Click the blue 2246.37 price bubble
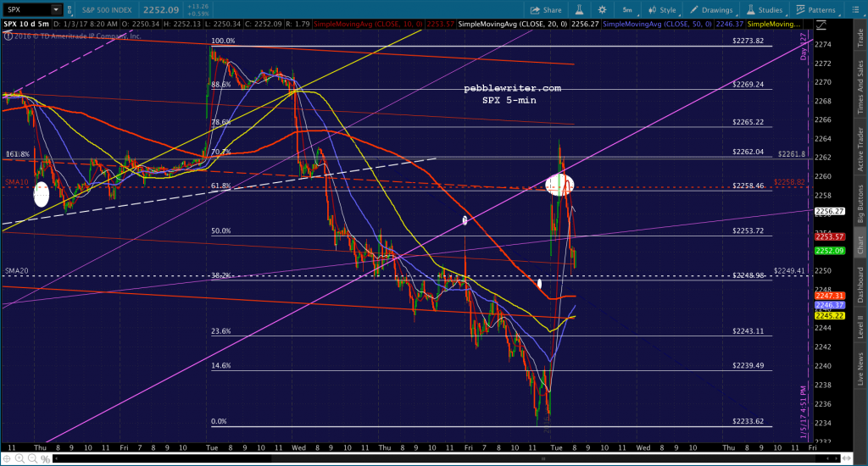868x466 pixels. (x=829, y=306)
